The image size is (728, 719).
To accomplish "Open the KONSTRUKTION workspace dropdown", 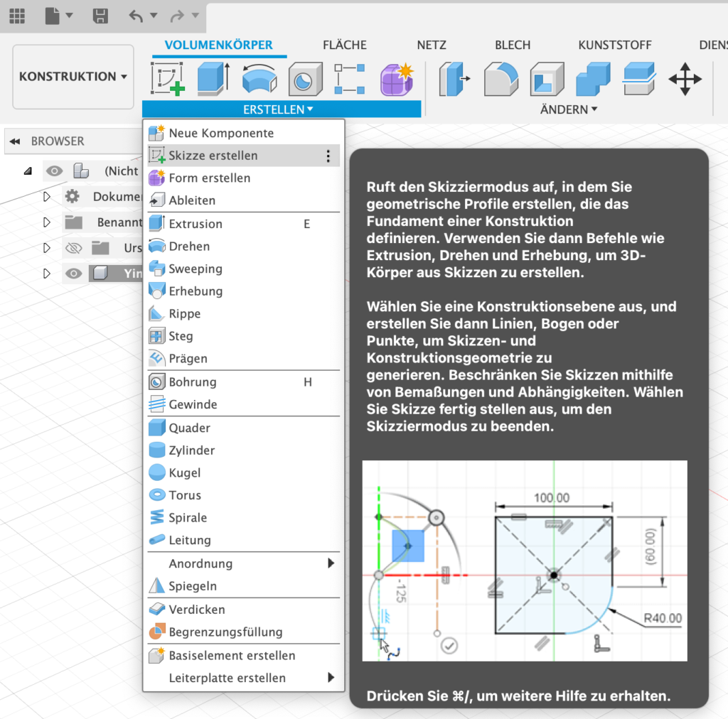I will tap(73, 77).
